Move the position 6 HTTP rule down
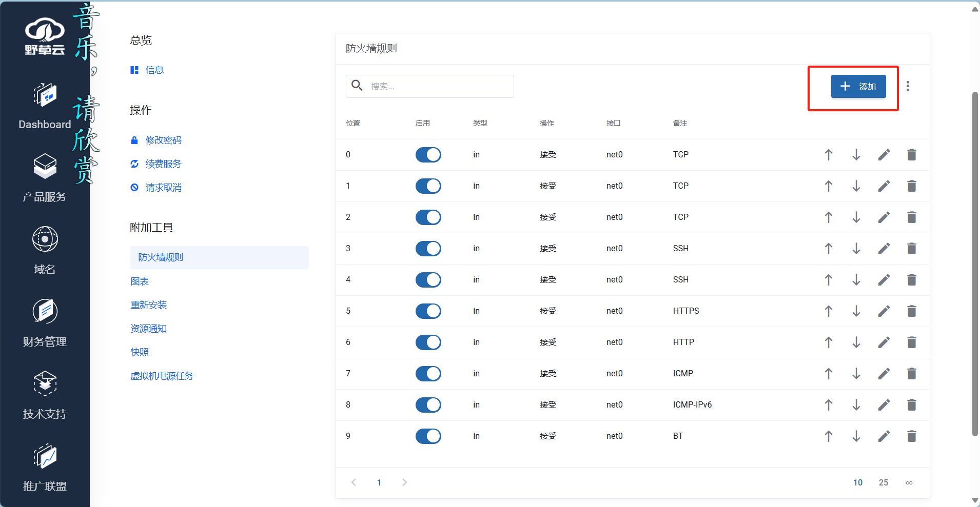Image resolution: width=980 pixels, height=507 pixels. tap(856, 342)
